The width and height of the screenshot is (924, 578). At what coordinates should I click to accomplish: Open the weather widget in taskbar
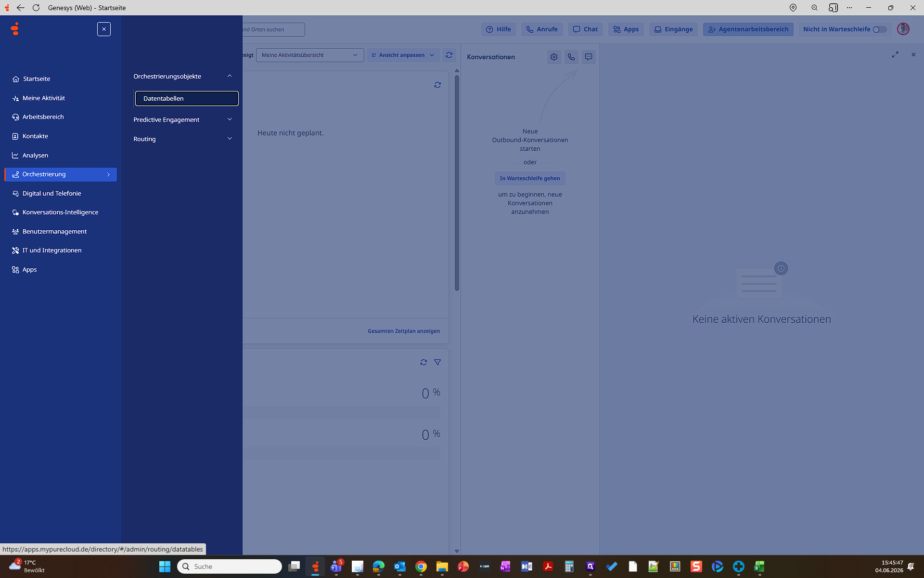[x=27, y=566]
